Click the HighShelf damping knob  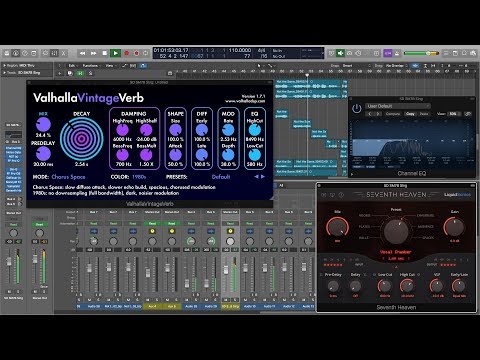click(x=146, y=130)
